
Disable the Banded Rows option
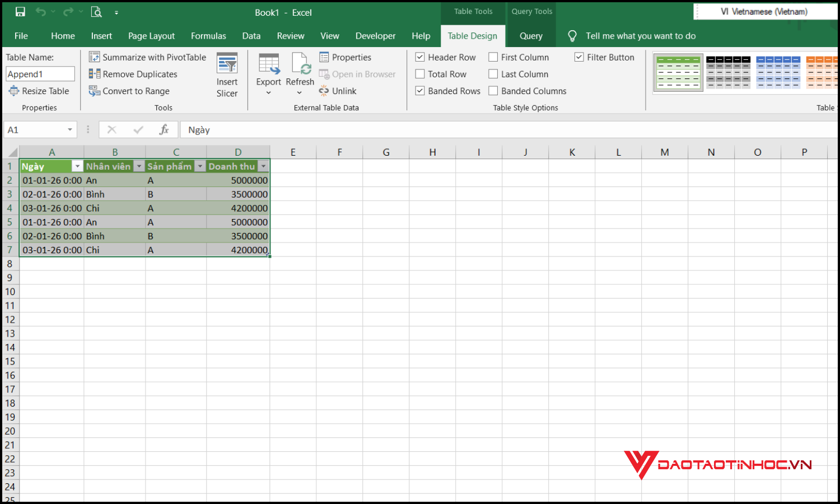point(420,91)
